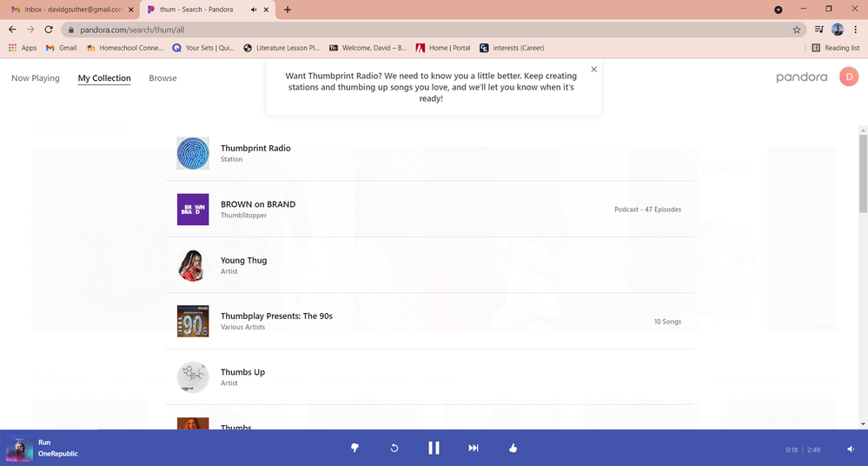Open the interests (Career) bookmark
This screenshot has height=466, width=868.
click(x=512, y=48)
